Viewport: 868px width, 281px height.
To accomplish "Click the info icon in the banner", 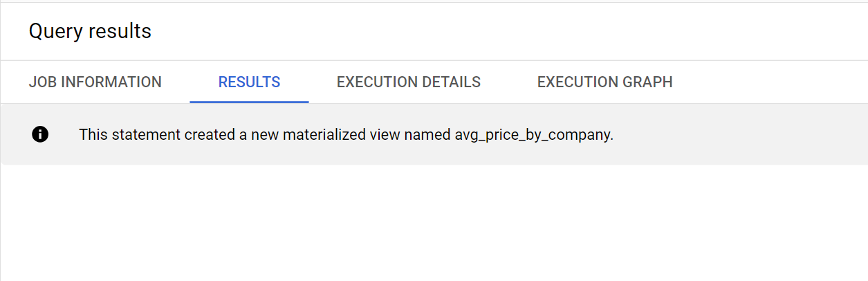I will 40,134.
